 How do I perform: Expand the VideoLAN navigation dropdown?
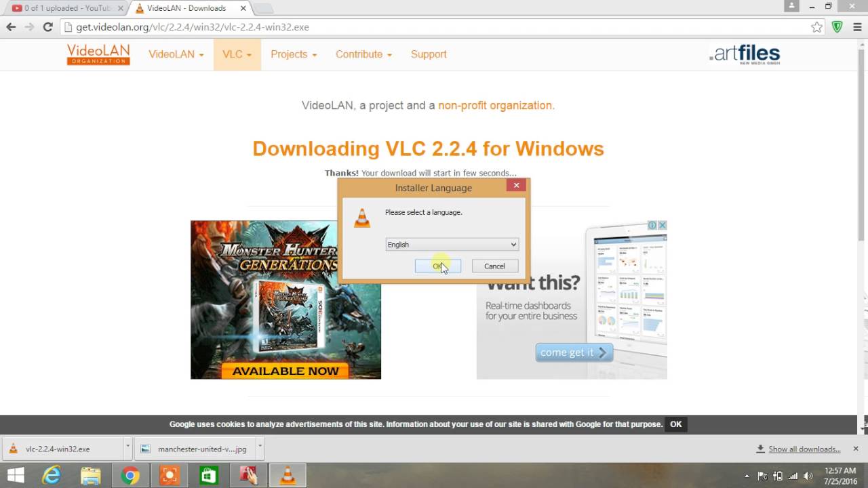click(176, 54)
